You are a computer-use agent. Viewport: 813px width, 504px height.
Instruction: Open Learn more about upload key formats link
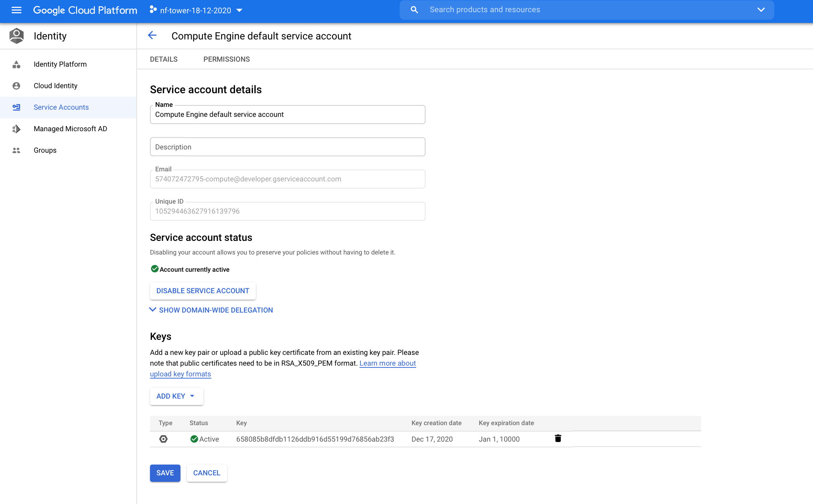[x=387, y=363]
